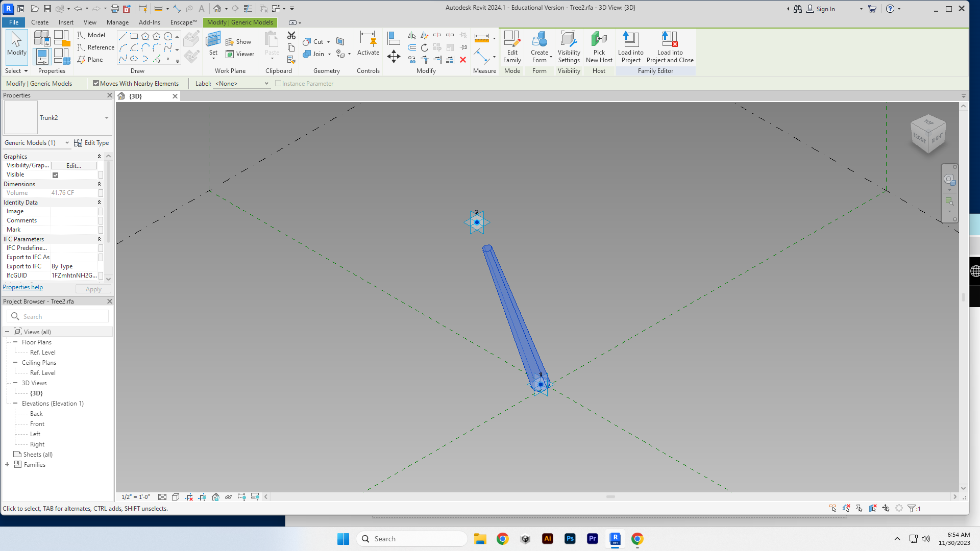
Task: Collapse the Identity Data section
Action: (100, 202)
